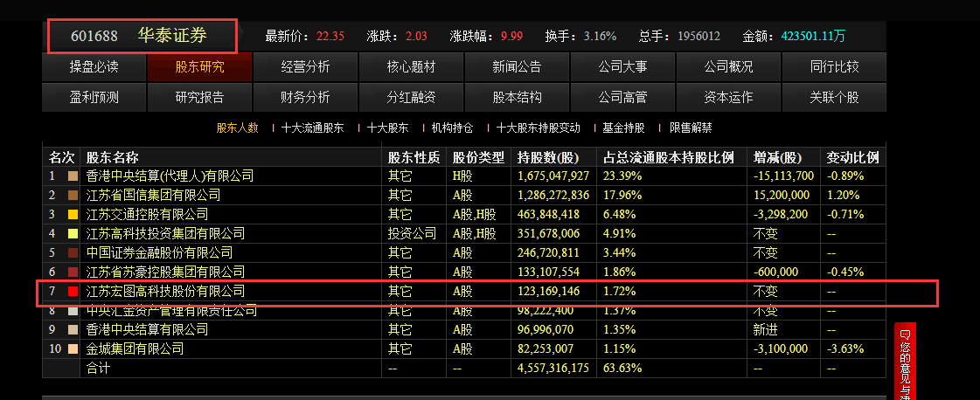Switch to 核心题材 tab
980x400 pixels.
click(x=411, y=66)
